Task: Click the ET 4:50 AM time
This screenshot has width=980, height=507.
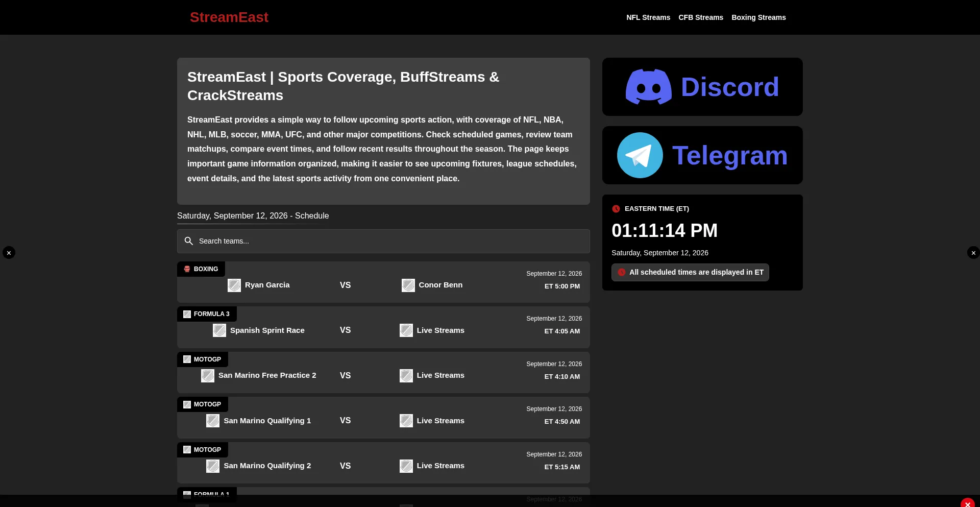Action: (x=562, y=422)
